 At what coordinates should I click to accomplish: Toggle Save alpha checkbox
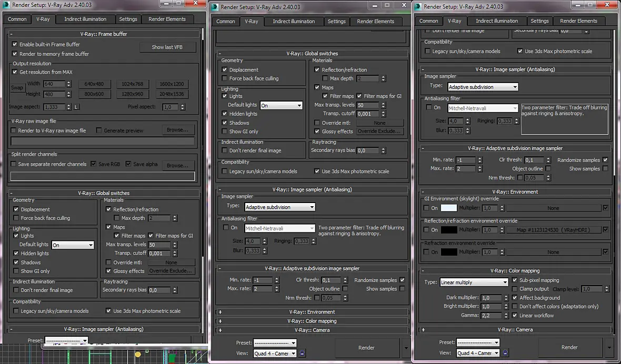click(128, 164)
